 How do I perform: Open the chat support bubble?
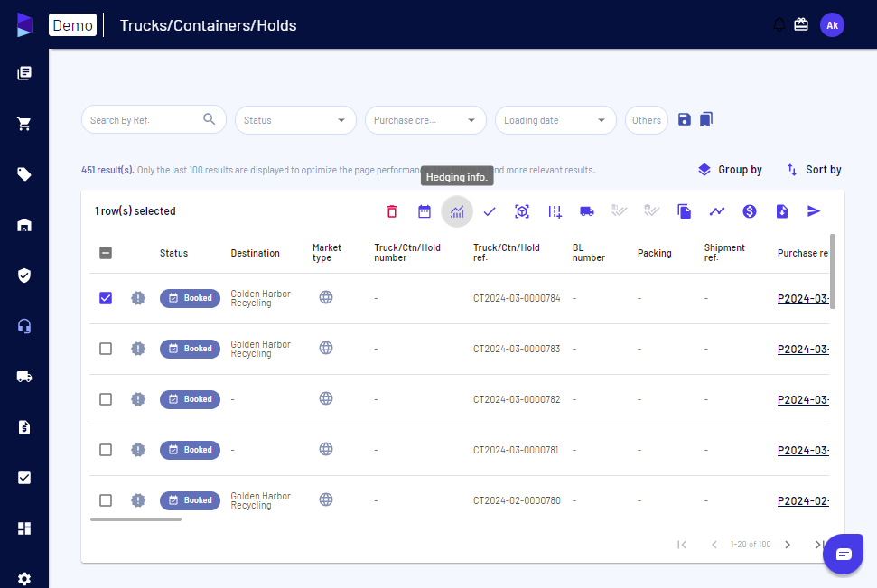tap(843, 554)
